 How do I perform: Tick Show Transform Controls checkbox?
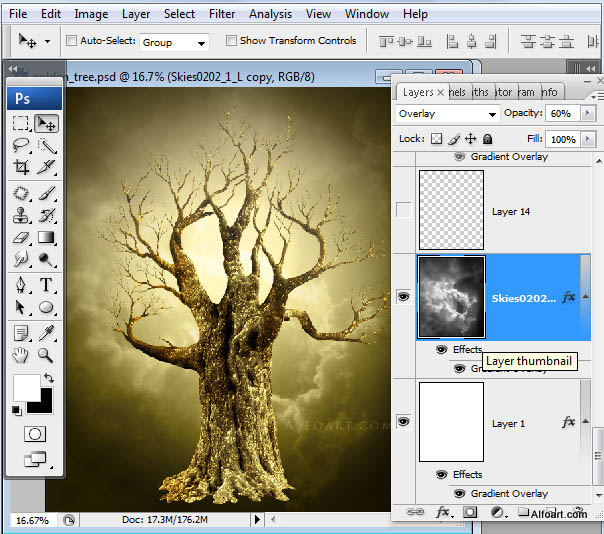point(231,41)
